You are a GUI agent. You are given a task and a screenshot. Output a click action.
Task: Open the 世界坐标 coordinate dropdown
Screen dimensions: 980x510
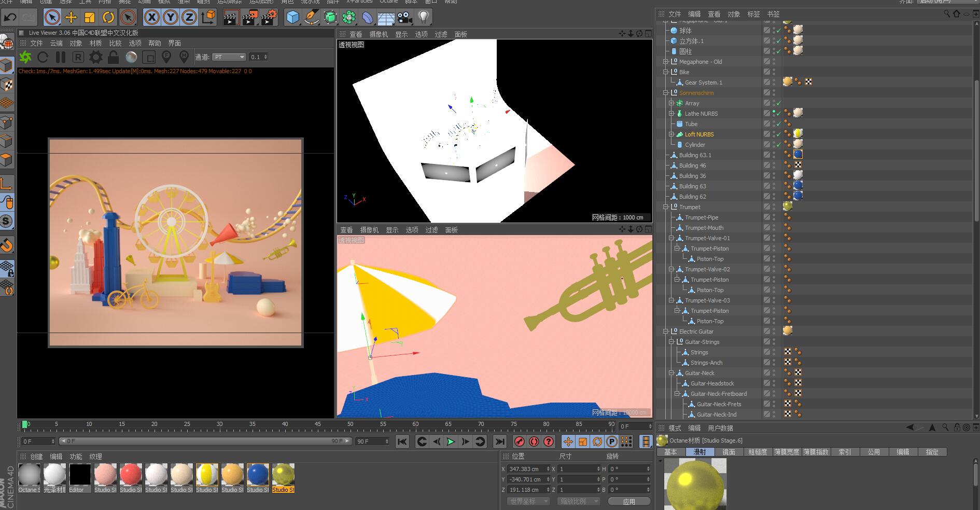pos(528,501)
